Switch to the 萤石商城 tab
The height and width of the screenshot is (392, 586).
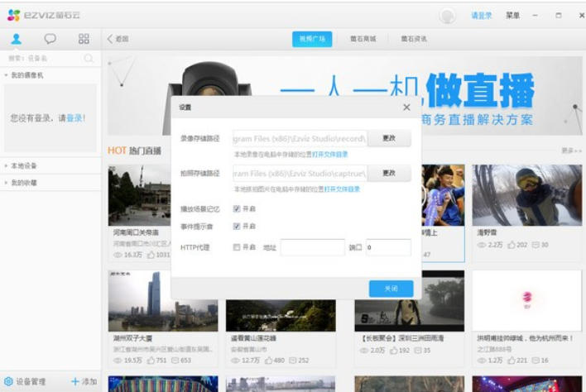tap(362, 39)
